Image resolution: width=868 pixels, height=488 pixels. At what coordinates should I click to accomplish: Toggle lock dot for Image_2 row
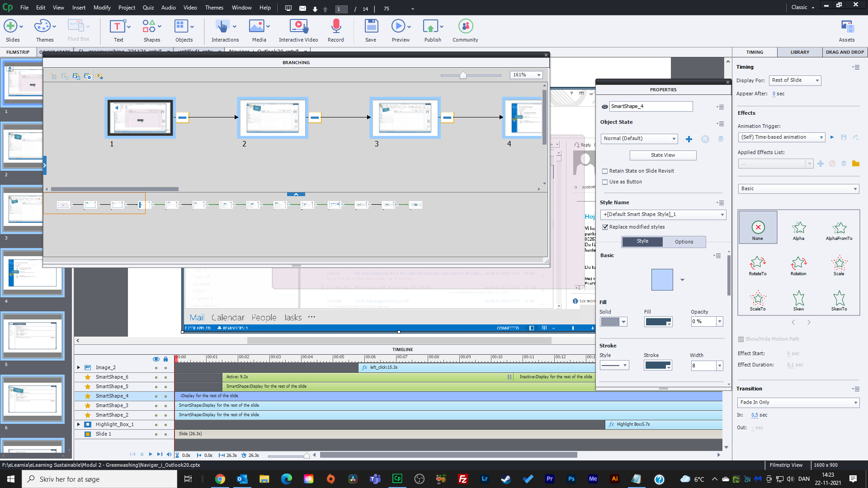click(165, 368)
